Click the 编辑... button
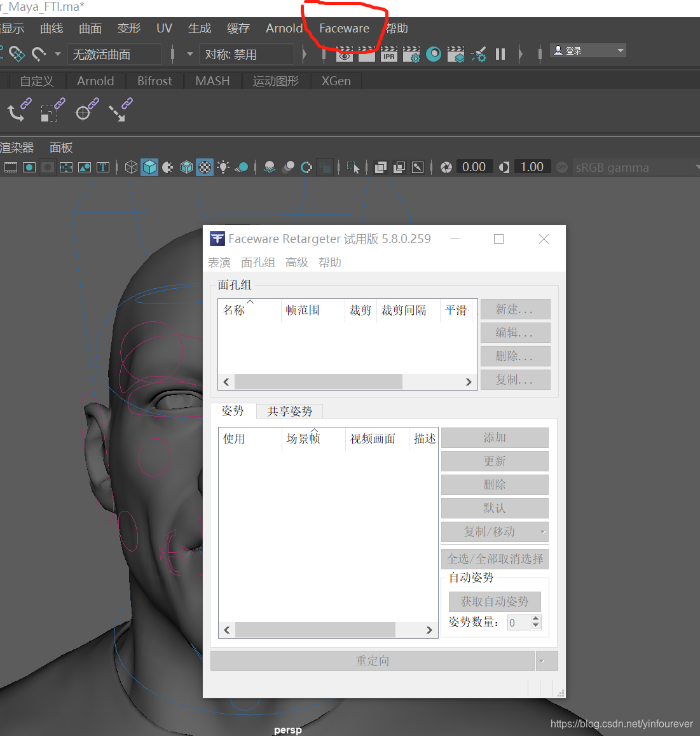The image size is (700, 736). click(x=515, y=333)
